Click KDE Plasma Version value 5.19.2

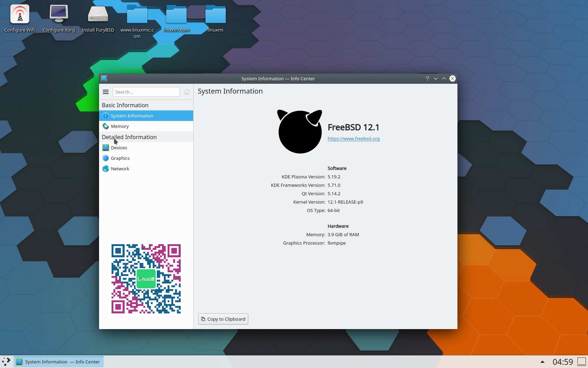click(x=334, y=177)
